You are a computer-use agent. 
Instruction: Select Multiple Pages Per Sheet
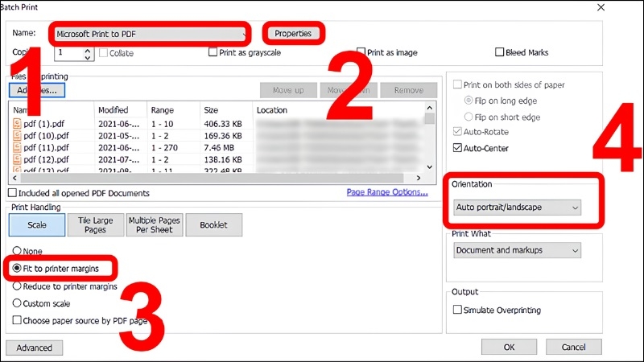(155, 225)
